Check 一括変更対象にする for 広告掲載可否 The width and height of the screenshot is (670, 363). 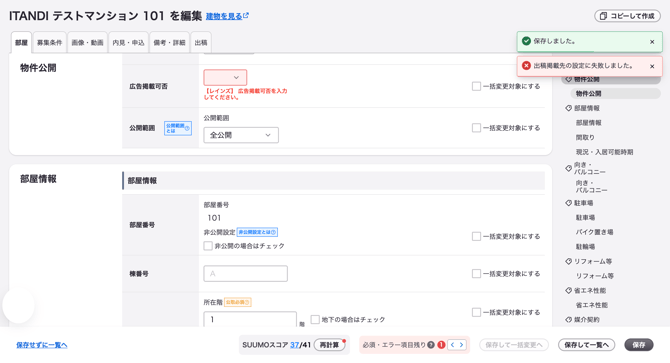click(x=476, y=86)
